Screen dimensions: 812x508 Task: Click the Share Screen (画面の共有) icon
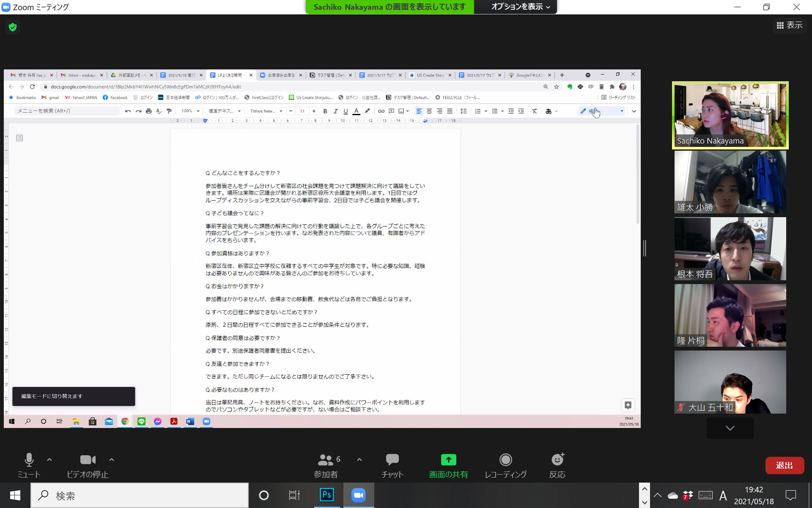click(x=448, y=460)
